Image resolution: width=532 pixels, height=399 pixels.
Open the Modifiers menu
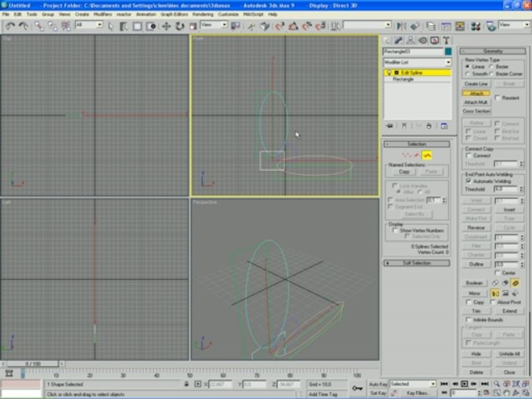tap(103, 14)
